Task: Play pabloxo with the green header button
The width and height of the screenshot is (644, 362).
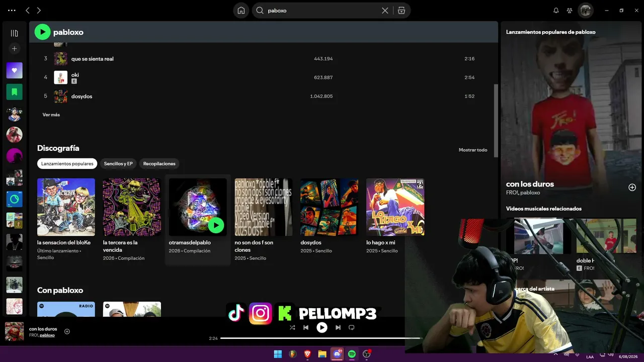Action: pos(42,32)
